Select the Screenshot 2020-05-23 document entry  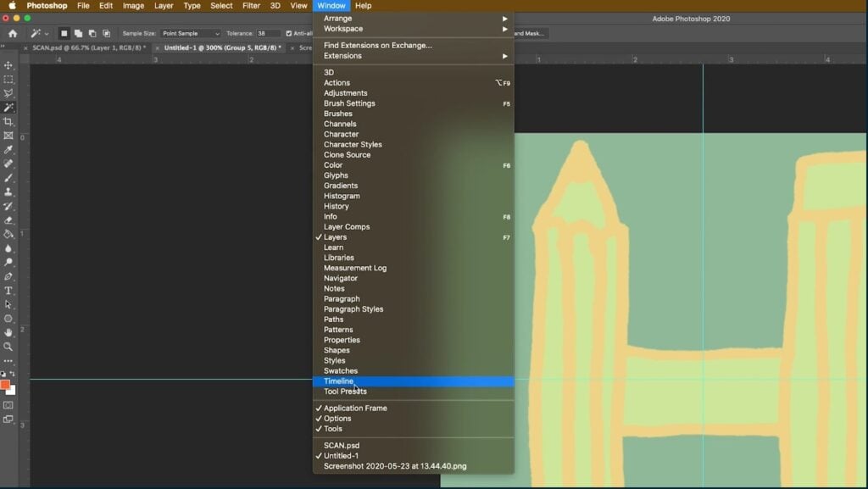coord(414,466)
